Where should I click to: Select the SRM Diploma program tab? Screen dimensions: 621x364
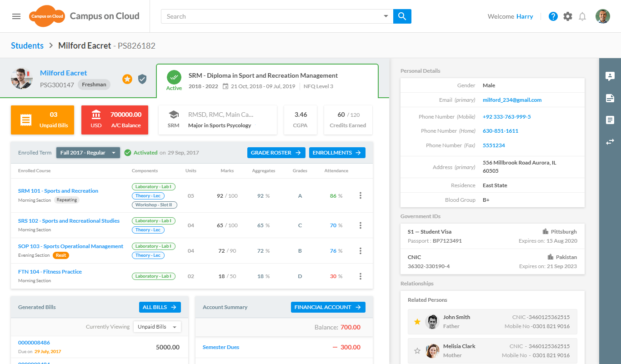[x=267, y=81]
